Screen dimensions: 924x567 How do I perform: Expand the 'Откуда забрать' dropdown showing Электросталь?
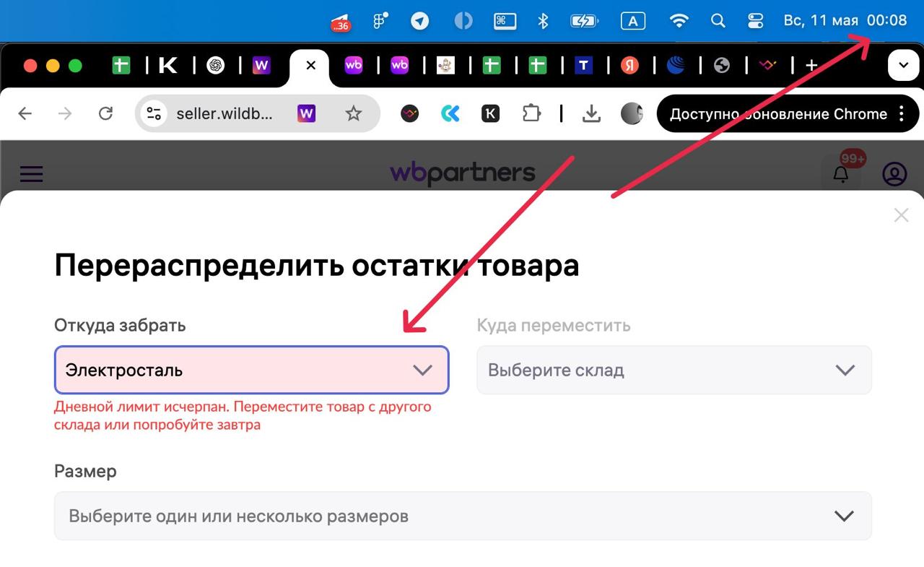pyautogui.click(x=252, y=370)
